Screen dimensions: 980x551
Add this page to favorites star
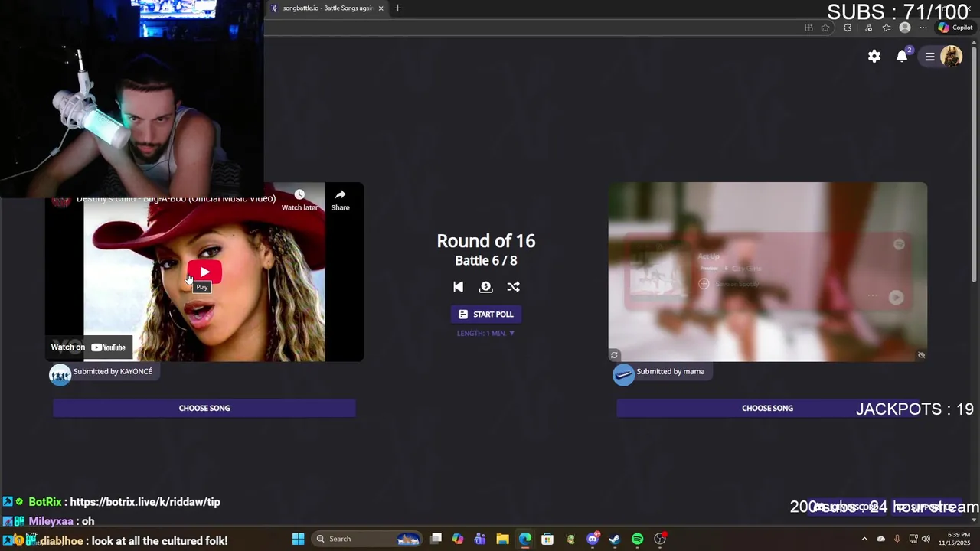[x=825, y=28]
